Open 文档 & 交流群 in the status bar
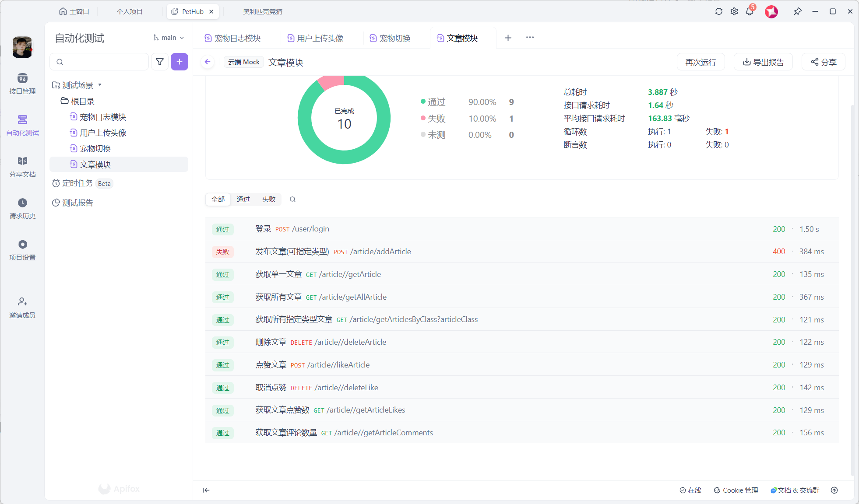 pyautogui.click(x=795, y=490)
